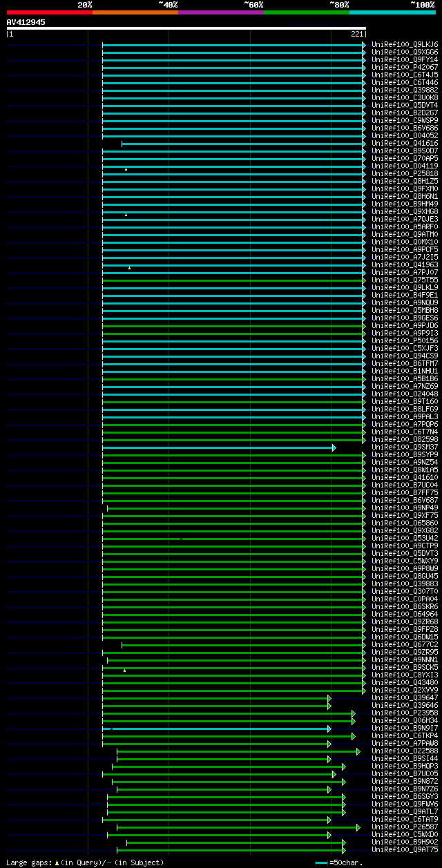The height and width of the screenshot is (868, 442).
Task: Select label UniRef100_B9SYP9
Action: point(405,454)
